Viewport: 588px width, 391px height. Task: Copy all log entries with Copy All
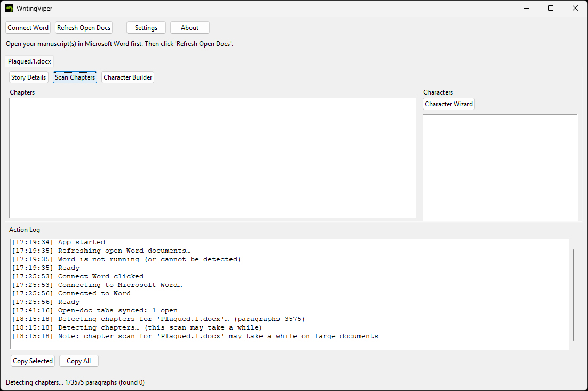[x=78, y=361]
